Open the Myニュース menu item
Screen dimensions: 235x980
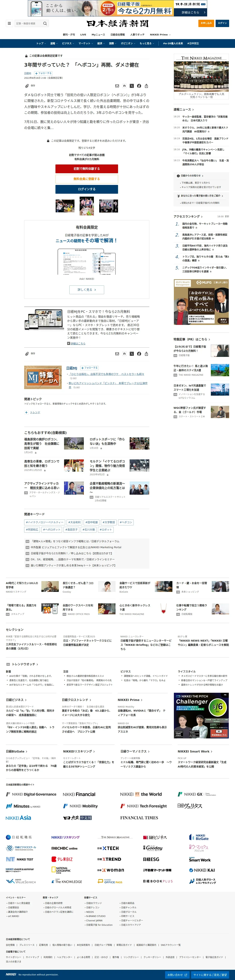point(98,35)
